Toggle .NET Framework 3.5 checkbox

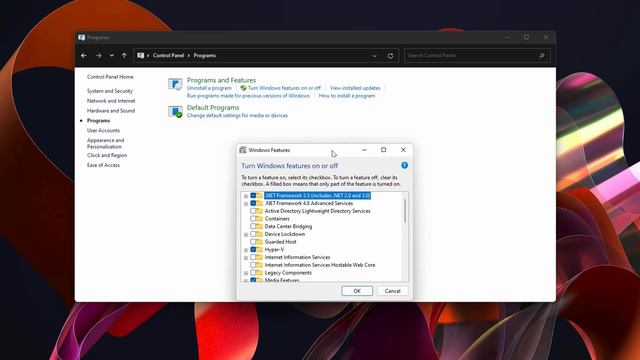(x=253, y=196)
